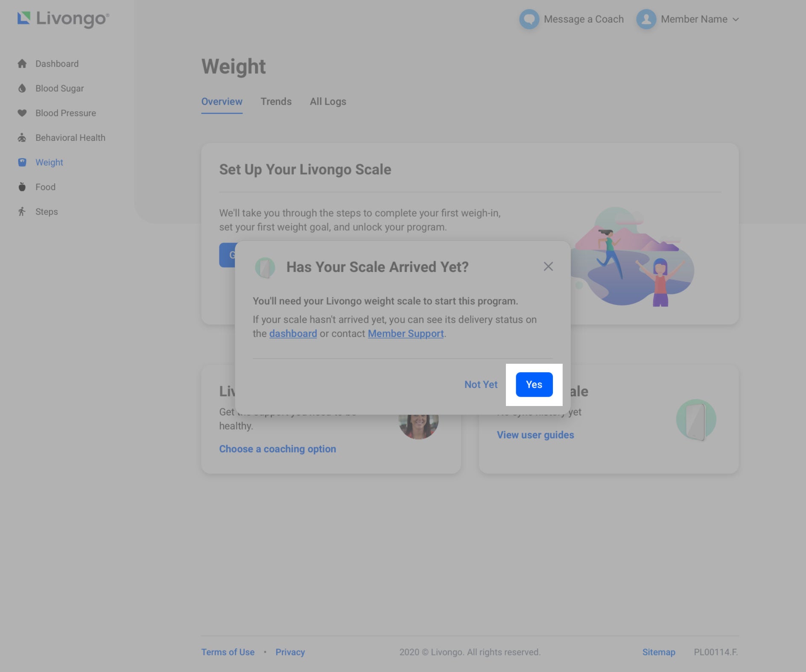Click the Blood Pressure heart icon
Screen dimensions: 806x672
click(x=22, y=113)
